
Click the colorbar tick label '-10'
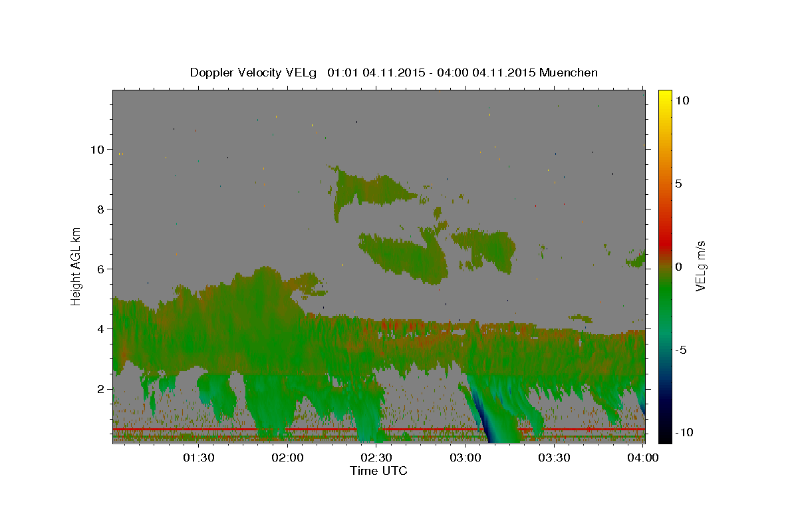click(684, 432)
